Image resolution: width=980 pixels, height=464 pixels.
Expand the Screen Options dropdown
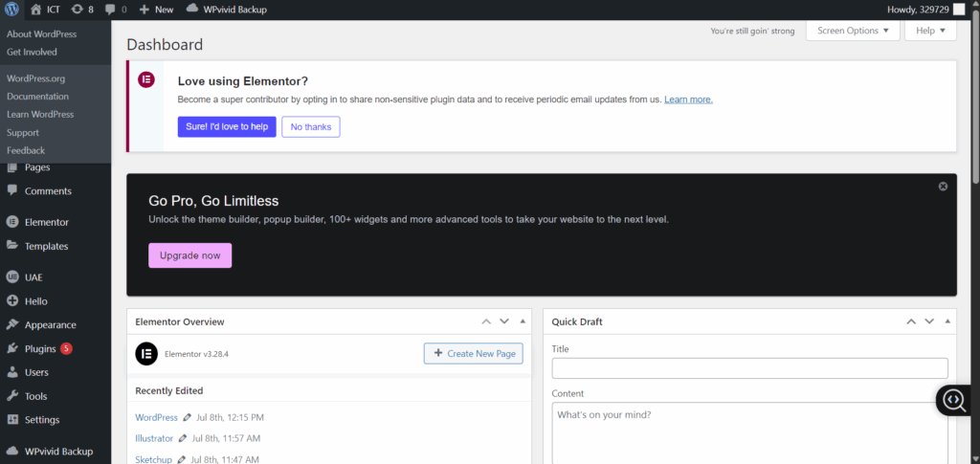(853, 31)
